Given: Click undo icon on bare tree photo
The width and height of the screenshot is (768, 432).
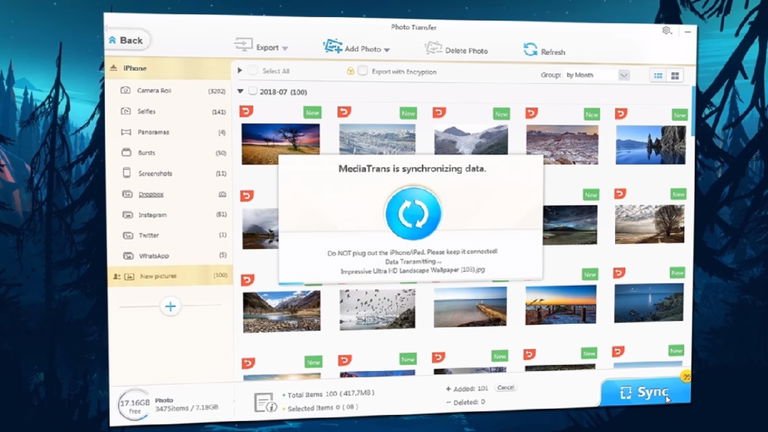Looking at the screenshot, I should pyautogui.click(x=620, y=194).
